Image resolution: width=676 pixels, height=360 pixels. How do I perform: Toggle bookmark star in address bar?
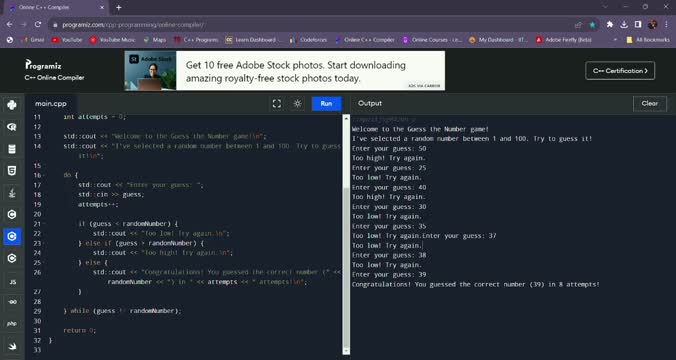[x=592, y=25]
